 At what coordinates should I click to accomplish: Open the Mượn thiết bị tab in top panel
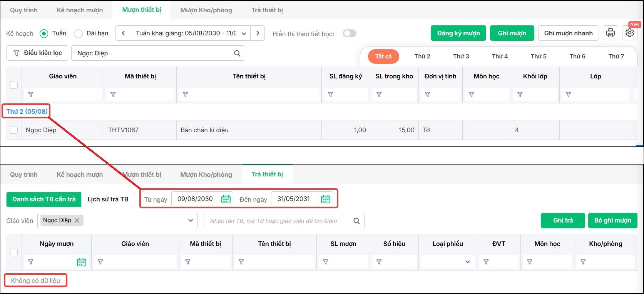click(142, 10)
